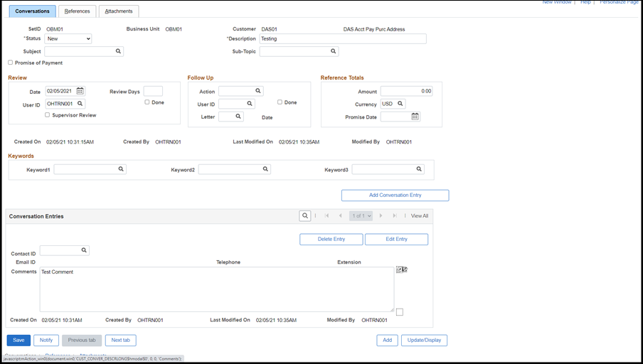
Task: Enable Supervisor Review checkbox
Action: tap(47, 114)
